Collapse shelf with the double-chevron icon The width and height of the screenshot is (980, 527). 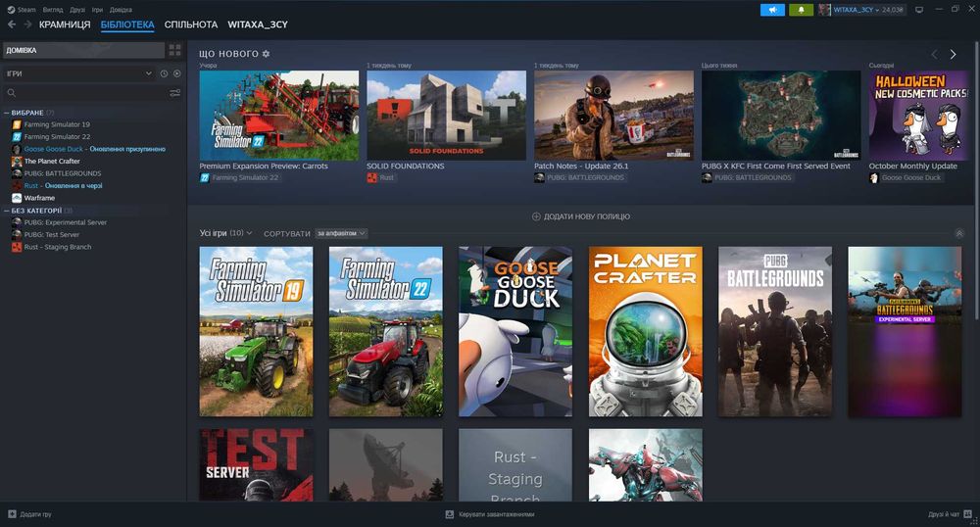pyautogui.click(x=959, y=233)
